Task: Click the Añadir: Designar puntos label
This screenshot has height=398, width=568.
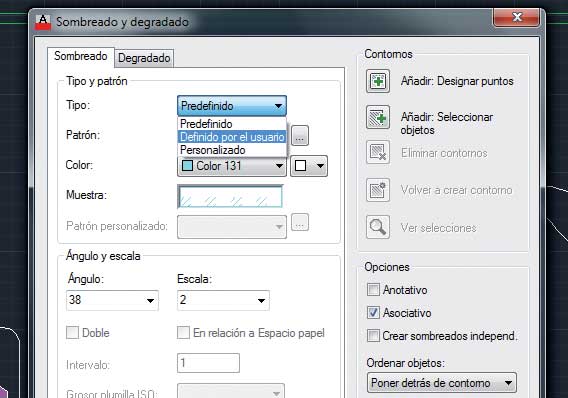Action: [457, 81]
